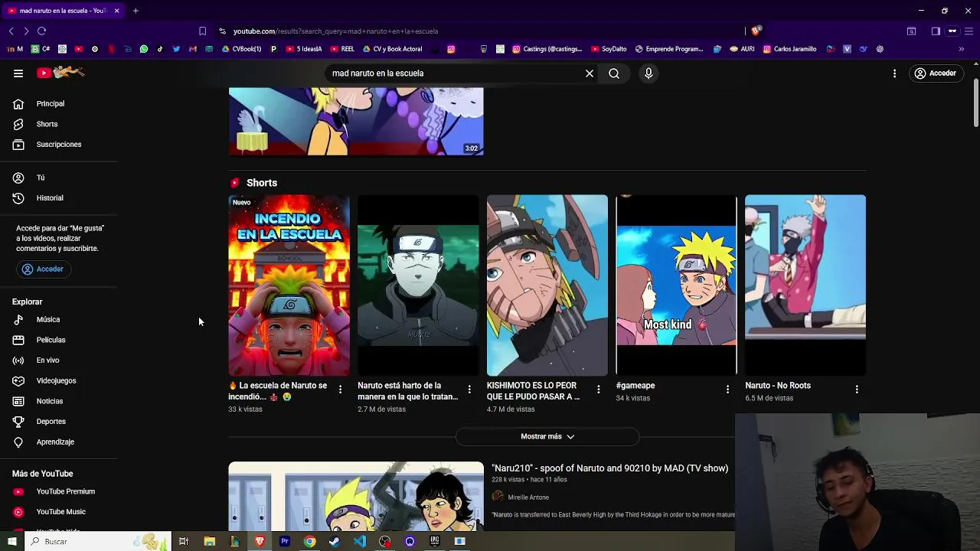Open the Naru210 video title
The width and height of the screenshot is (980, 551).
pyautogui.click(x=610, y=468)
